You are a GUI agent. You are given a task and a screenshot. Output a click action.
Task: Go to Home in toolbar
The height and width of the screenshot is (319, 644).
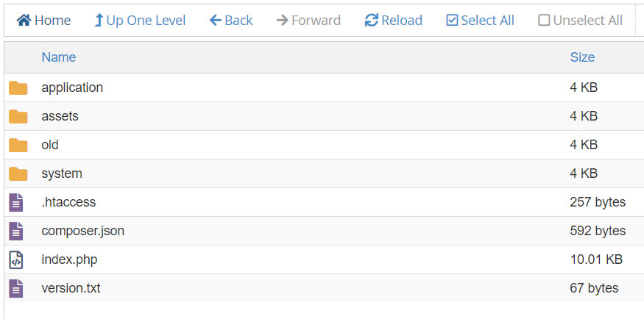pos(44,21)
